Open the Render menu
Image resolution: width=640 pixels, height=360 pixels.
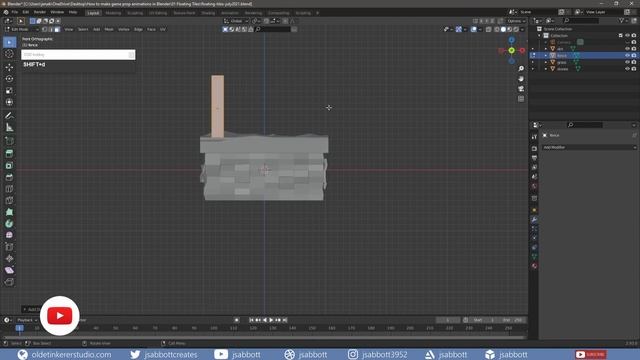tap(40, 12)
